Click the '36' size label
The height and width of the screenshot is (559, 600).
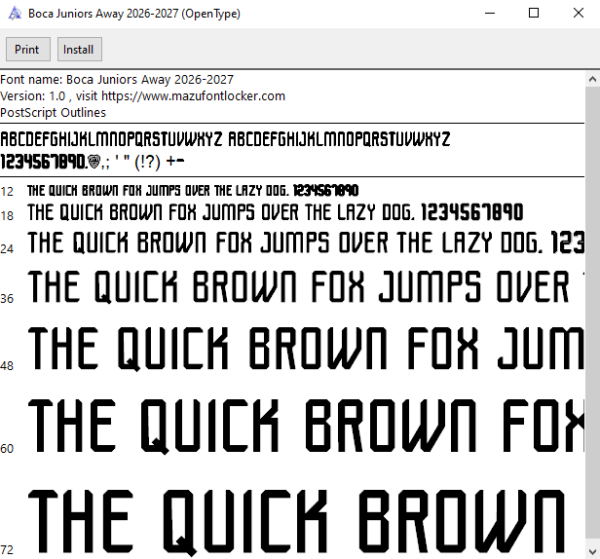point(7,299)
